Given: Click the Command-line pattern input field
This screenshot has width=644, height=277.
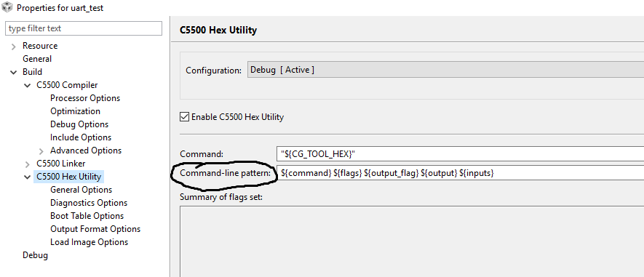Looking at the screenshot, I should [461, 173].
